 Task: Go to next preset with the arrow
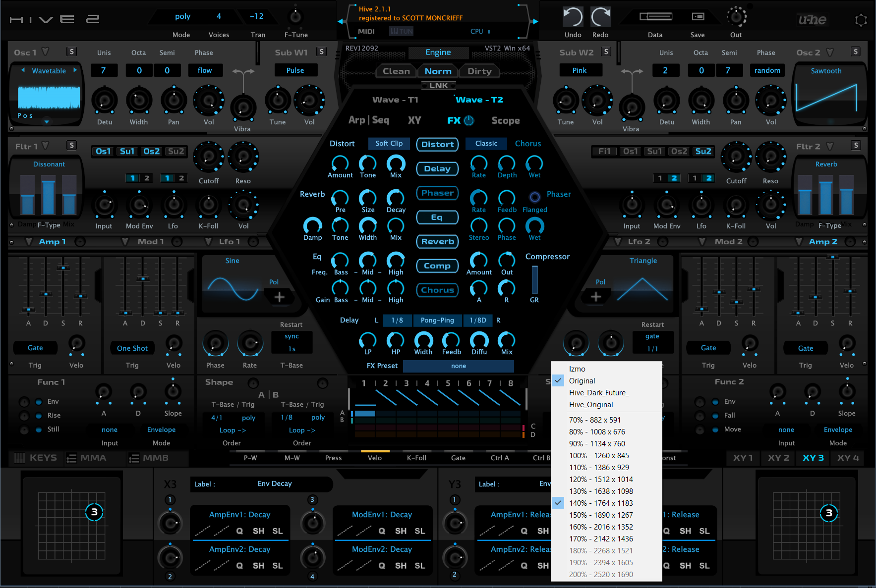coord(535,21)
